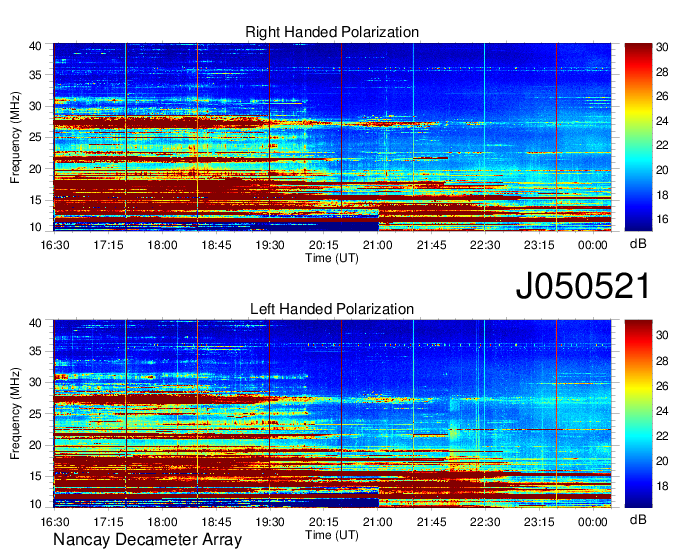
Task: Click the 18:45 time tick under Right Handed plot
Action: pos(216,245)
